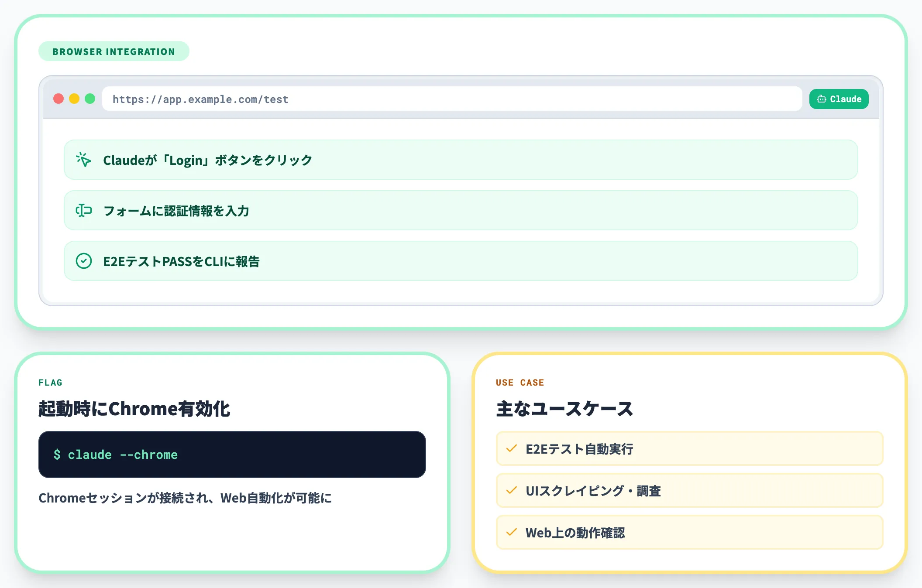The height and width of the screenshot is (588, 922).
Task: Select the Claudeが「Login」ボタンをクリック row
Action: [x=461, y=160]
